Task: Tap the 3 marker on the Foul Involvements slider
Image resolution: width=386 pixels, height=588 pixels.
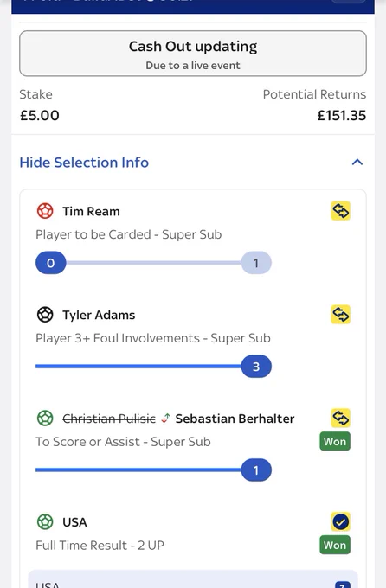Action: click(256, 367)
